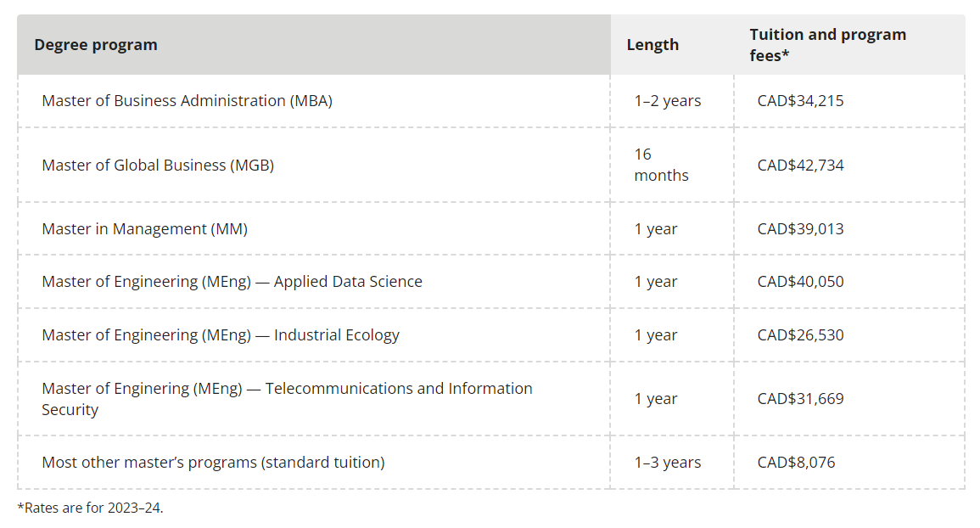Select the Master in Management (MM) cell
Viewport: 980px width, 528px height.
(144, 229)
